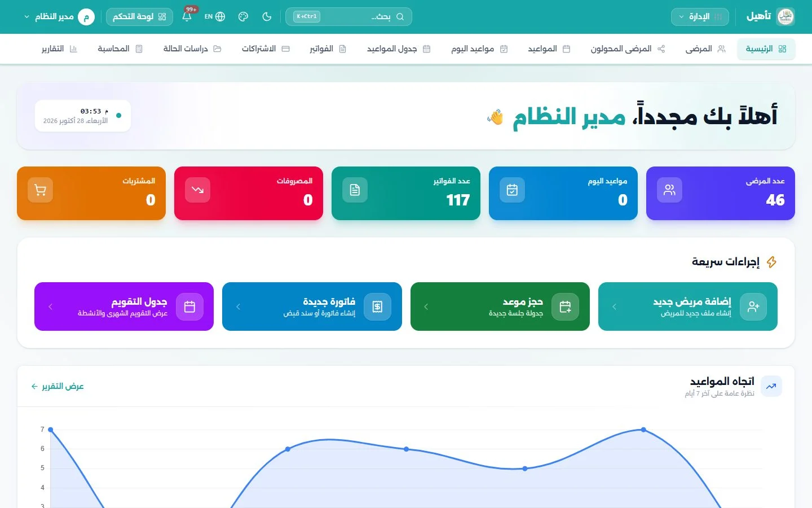The width and height of the screenshot is (812, 508).
Task: Click the invoice count value 117
Action: point(458,200)
